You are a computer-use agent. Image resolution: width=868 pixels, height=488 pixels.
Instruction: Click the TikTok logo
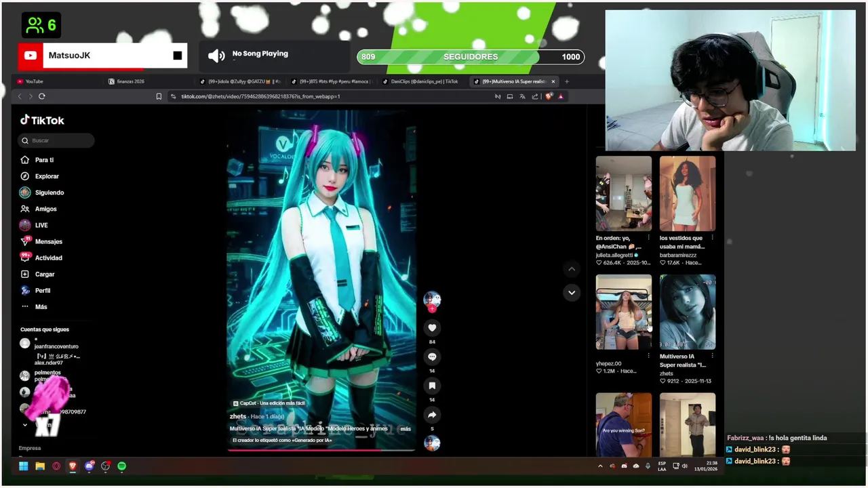[42, 120]
